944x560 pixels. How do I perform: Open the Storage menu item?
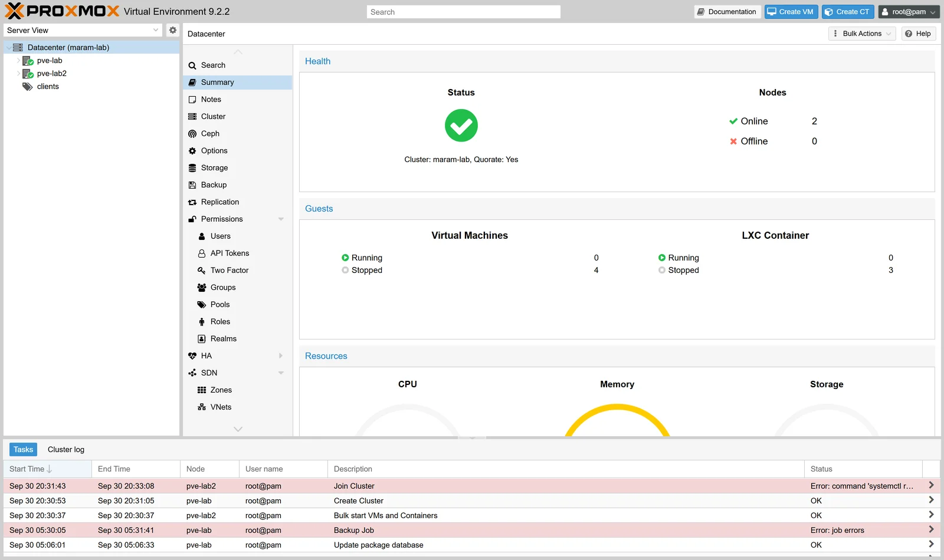tap(238, 168)
